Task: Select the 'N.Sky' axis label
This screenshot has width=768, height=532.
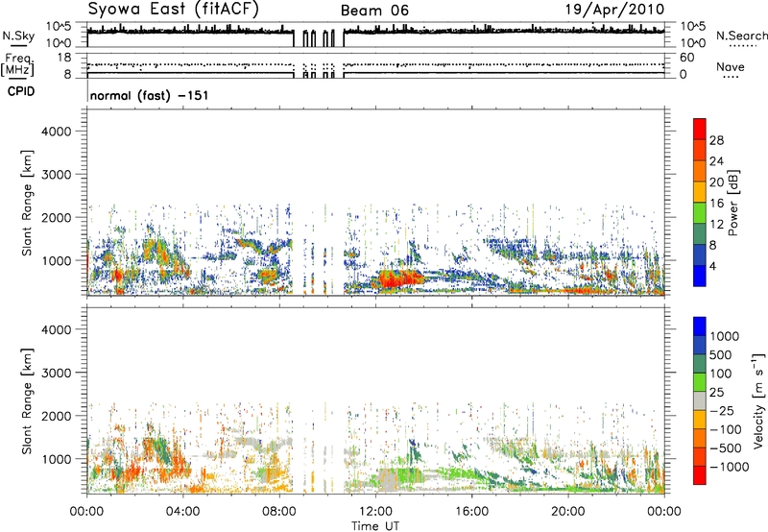Action: click(18, 36)
